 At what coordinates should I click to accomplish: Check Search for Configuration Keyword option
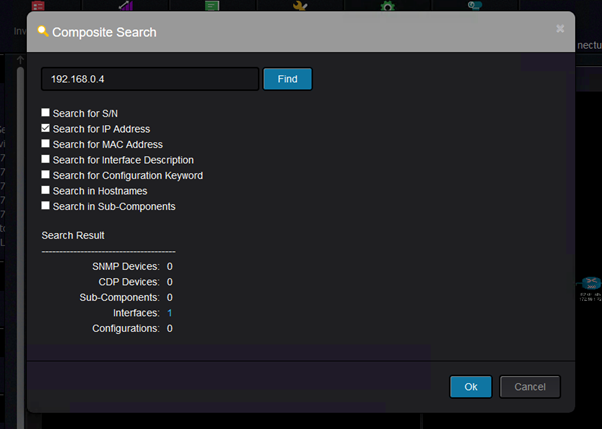coord(45,174)
